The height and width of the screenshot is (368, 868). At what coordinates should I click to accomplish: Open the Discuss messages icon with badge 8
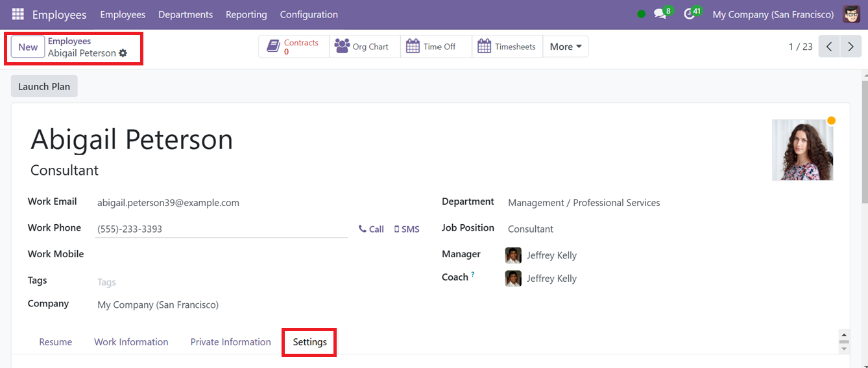click(x=660, y=14)
